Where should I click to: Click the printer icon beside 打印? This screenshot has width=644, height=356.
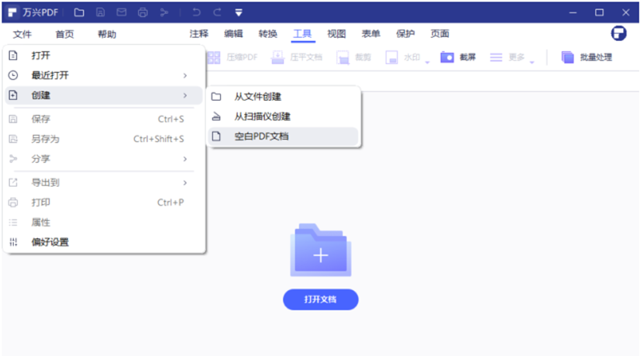pyautogui.click(x=13, y=202)
